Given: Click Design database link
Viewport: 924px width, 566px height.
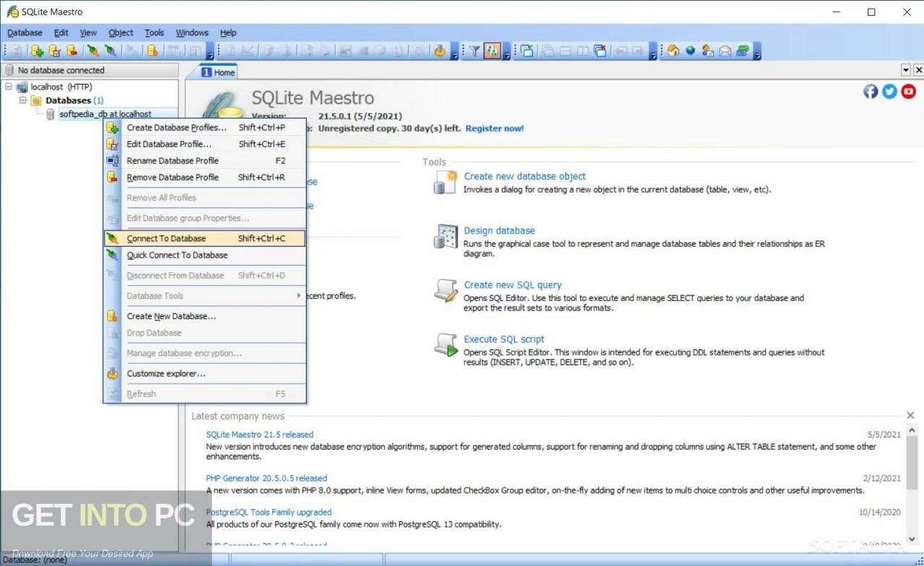Looking at the screenshot, I should coord(500,231).
